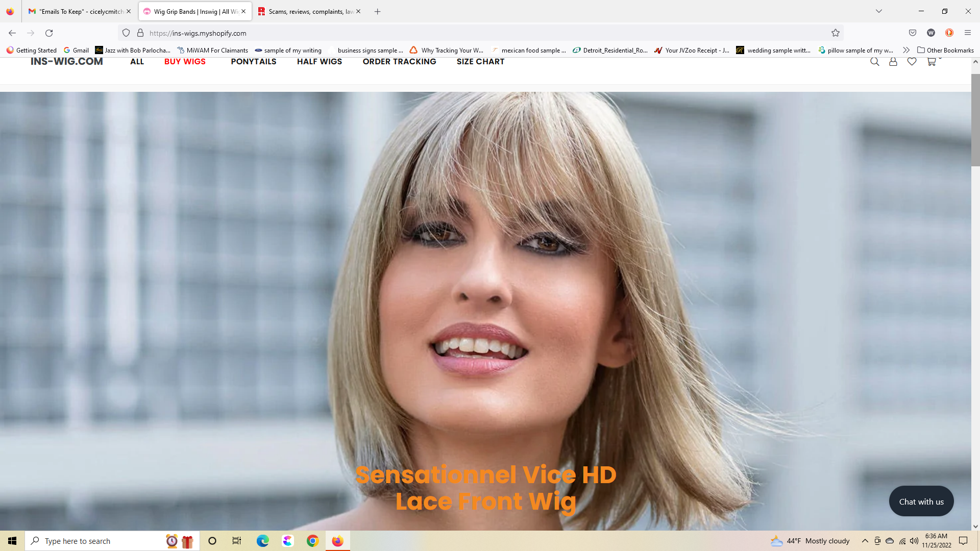The width and height of the screenshot is (980, 551).
Task: Select the Firefox icon on the taskbar
Action: [337, 541]
